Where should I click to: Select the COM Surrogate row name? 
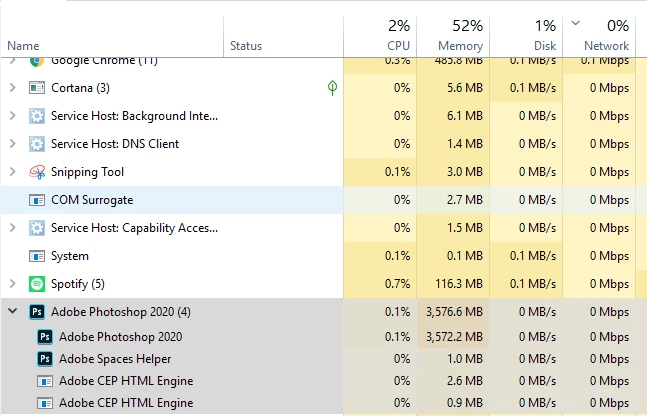click(92, 200)
